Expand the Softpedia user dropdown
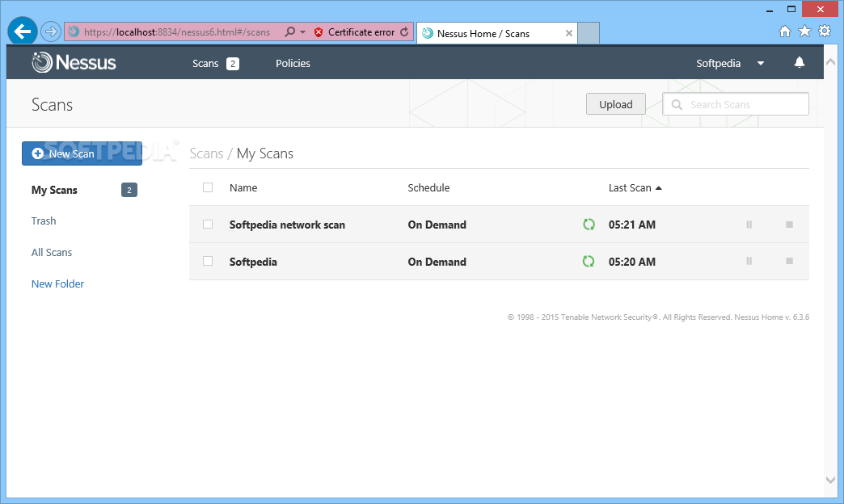The width and height of the screenshot is (844, 504). click(761, 64)
